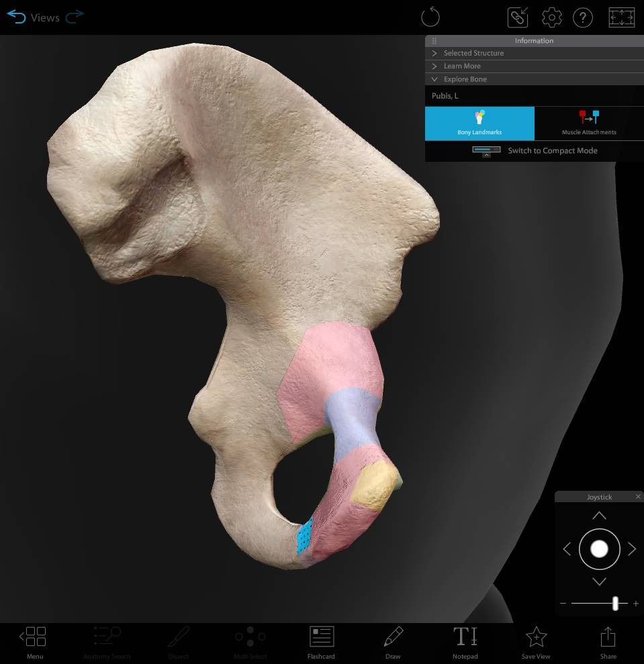Collapse the Explore Bone section
The width and height of the screenshot is (644, 664).
pyautogui.click(x=465, y=79)
